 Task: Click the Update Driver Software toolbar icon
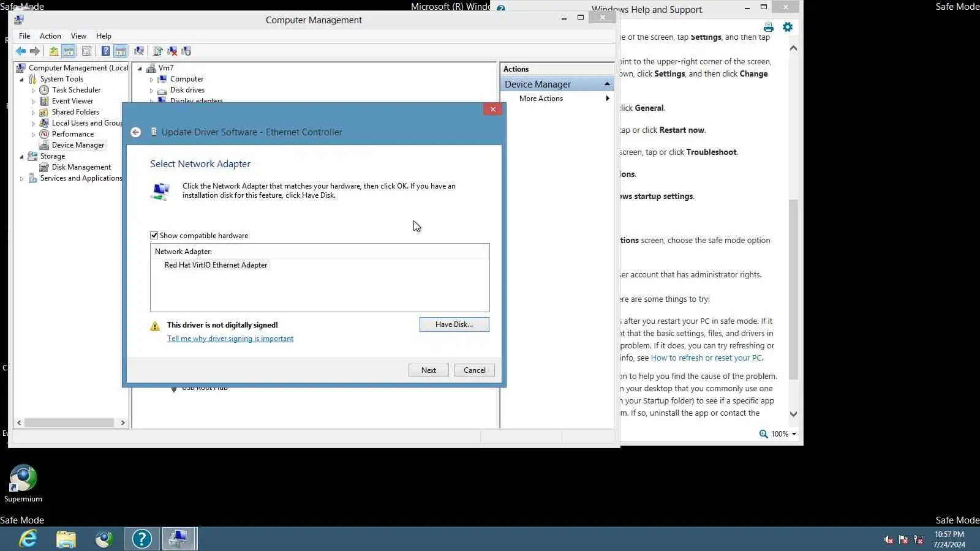coord(158,51)
